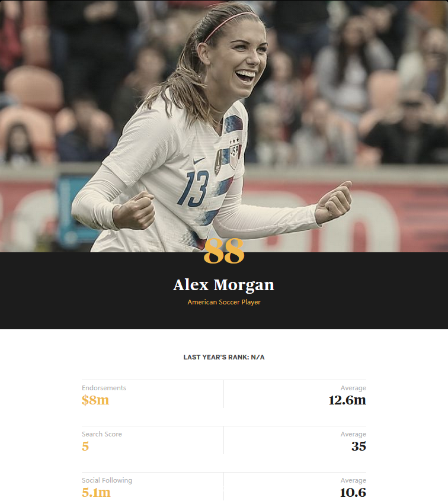Open the hero photo of the soccer player
448x501 pixels.
(224, 126)
